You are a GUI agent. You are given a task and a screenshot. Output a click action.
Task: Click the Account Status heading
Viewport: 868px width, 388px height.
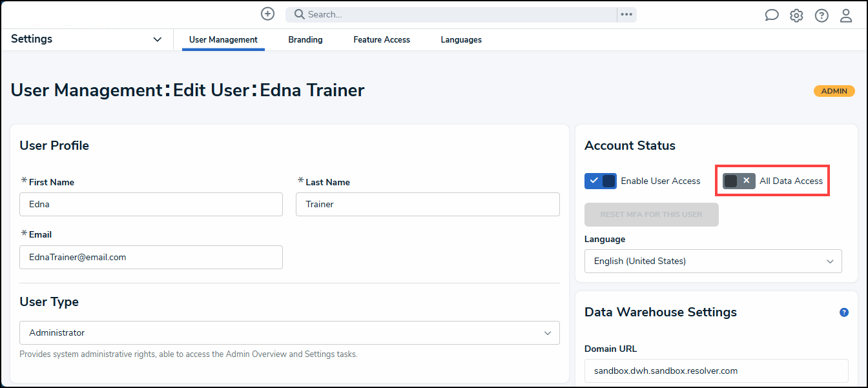630,146
